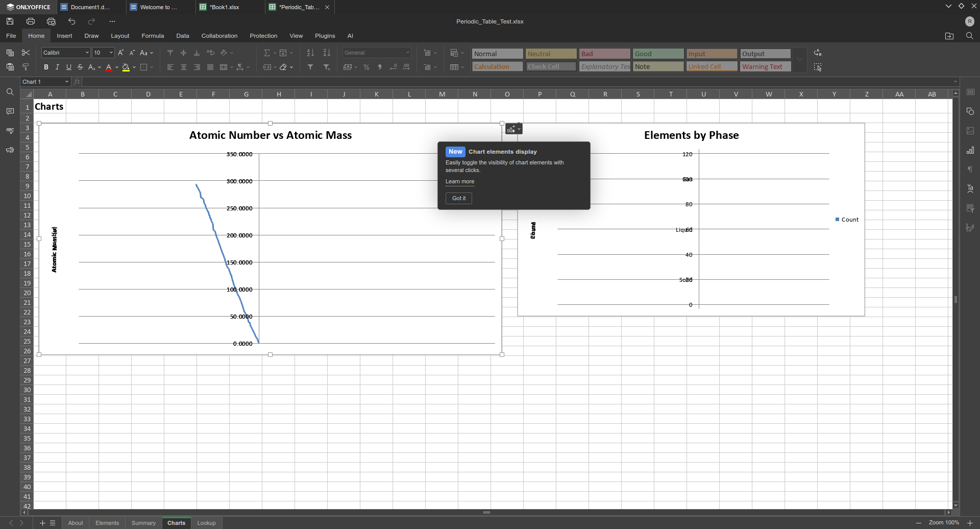Click the Undo arrow icon
The image size is (980, 529).
coord(71,21)
